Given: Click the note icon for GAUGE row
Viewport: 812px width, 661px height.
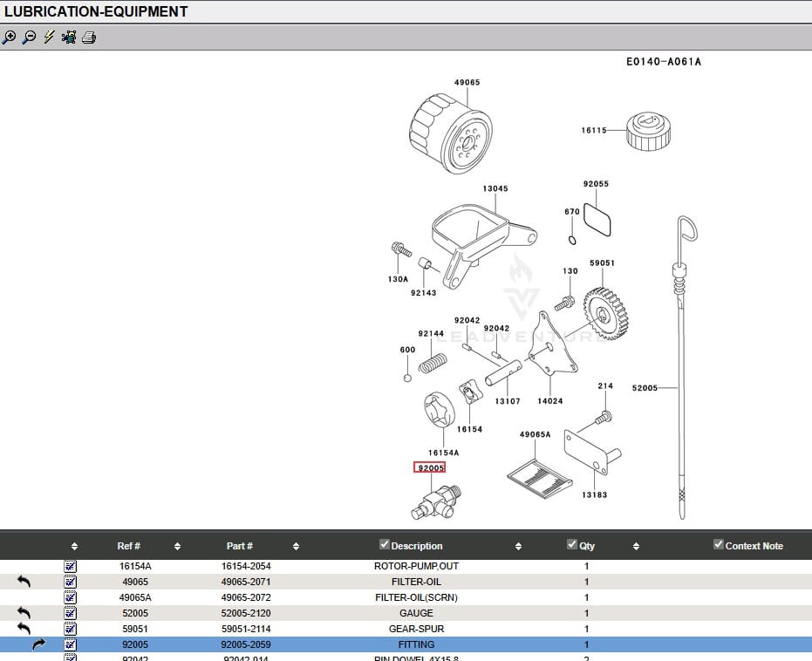Looking at the screenshot, I should click(x=71, y=613).
